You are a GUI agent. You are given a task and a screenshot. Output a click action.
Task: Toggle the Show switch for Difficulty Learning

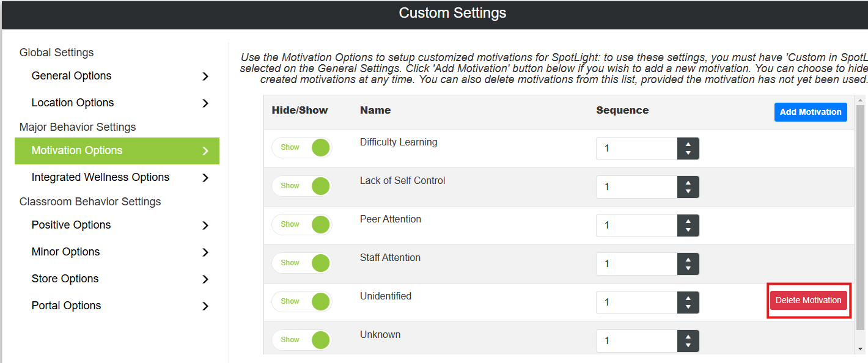(301, 148)
